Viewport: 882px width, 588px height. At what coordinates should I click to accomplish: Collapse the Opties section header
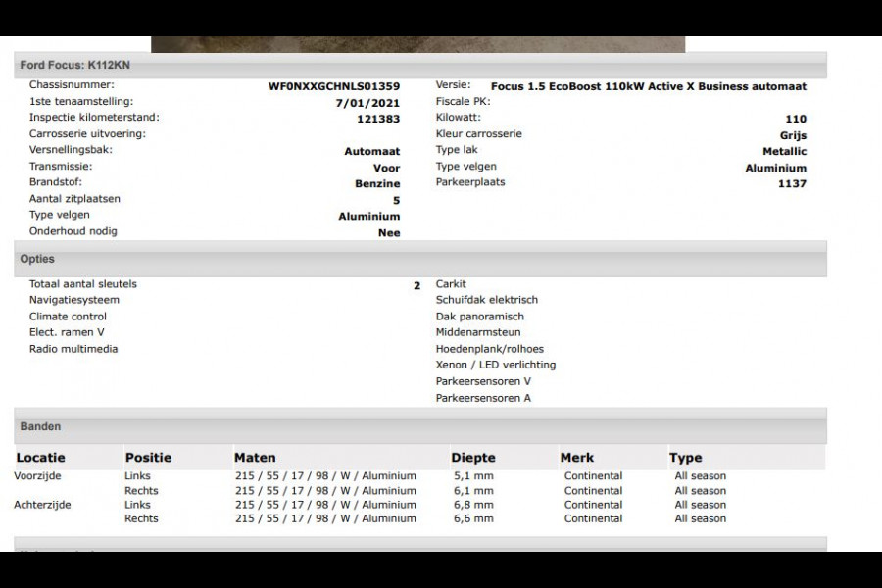coord(37,260)
